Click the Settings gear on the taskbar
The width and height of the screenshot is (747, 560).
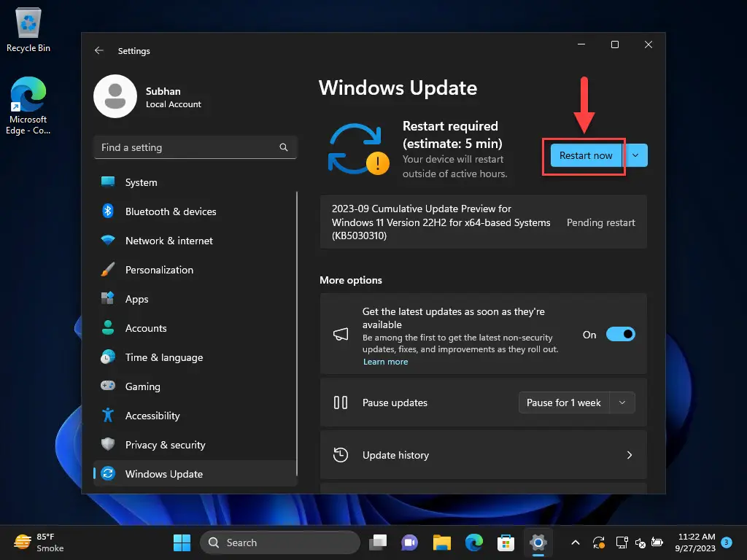[538, 542]
